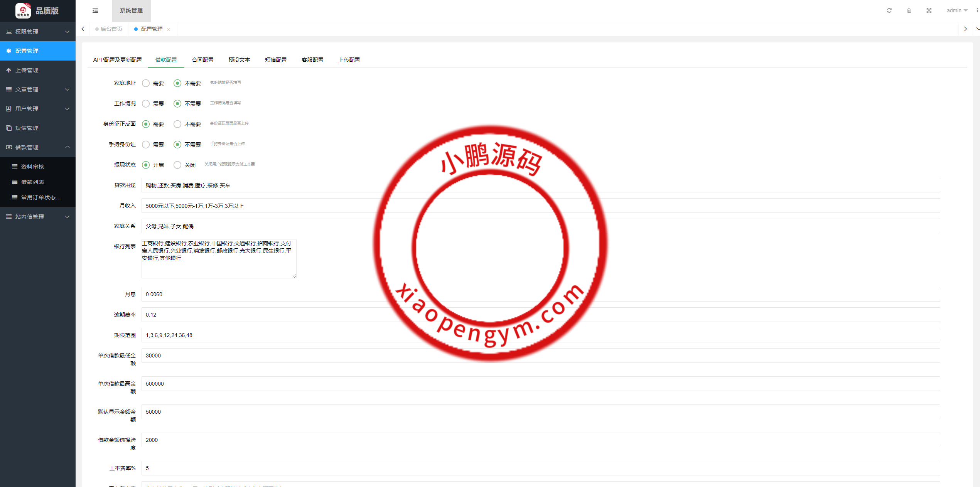Select 需要 for 家庭地址

tap(146, 83)
